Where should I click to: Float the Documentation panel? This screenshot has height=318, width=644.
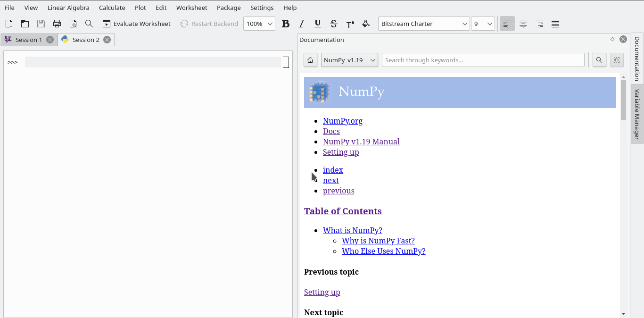pos(612,39)
